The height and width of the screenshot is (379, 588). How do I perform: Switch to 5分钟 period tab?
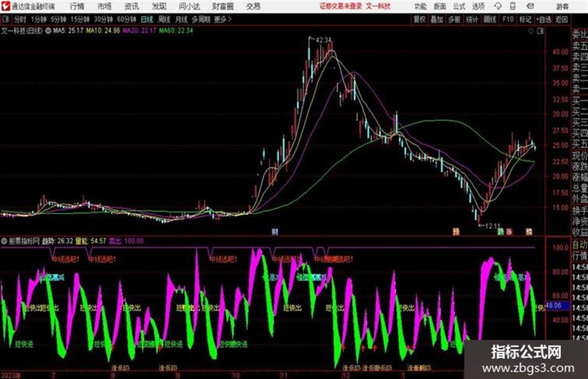(58, 19)
